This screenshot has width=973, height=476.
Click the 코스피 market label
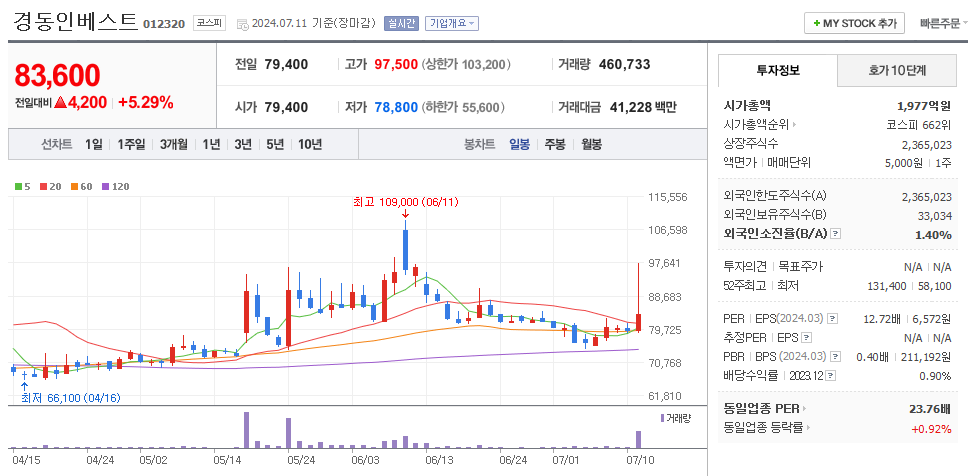click(x=209, y=24)
